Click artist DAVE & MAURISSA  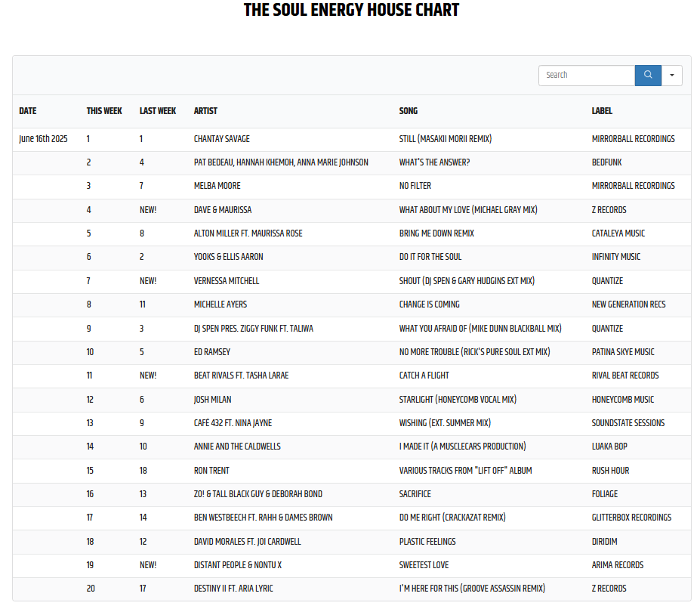[222, 210]
